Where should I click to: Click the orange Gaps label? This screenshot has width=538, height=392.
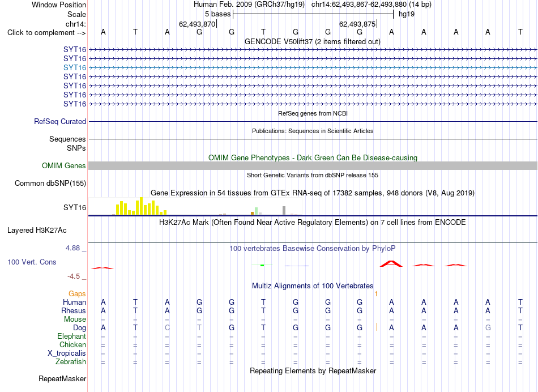tap(77, 294)
